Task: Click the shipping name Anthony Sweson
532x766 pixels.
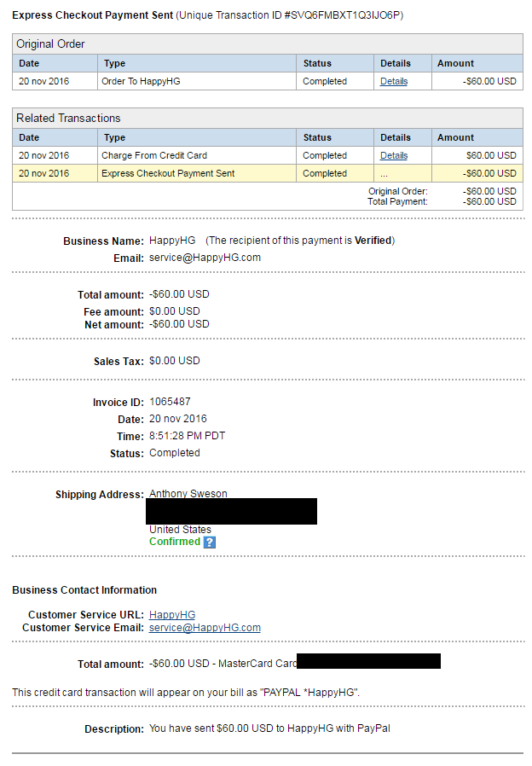Action: pos(188,493)
